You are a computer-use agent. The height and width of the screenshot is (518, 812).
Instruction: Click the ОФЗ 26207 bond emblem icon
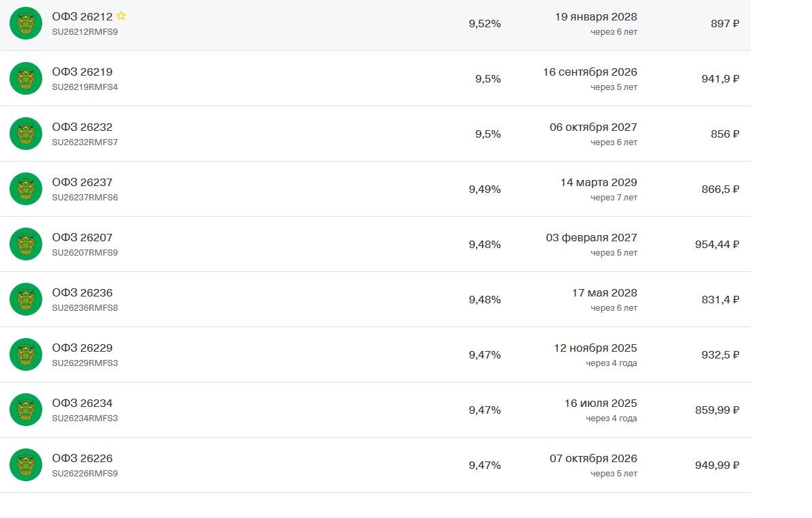(x=26, y=244)
